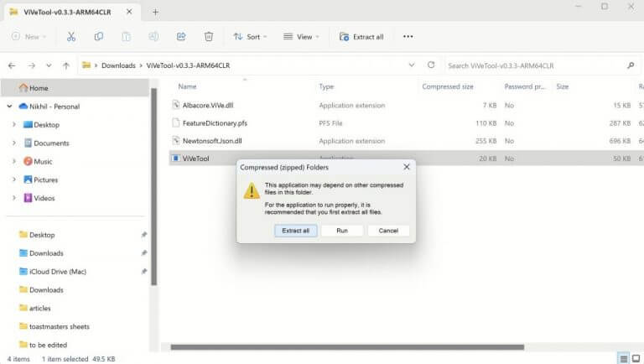Screen dimensions: 644x364
Task: Go forward with the right arrow
Action: point(31,65)
